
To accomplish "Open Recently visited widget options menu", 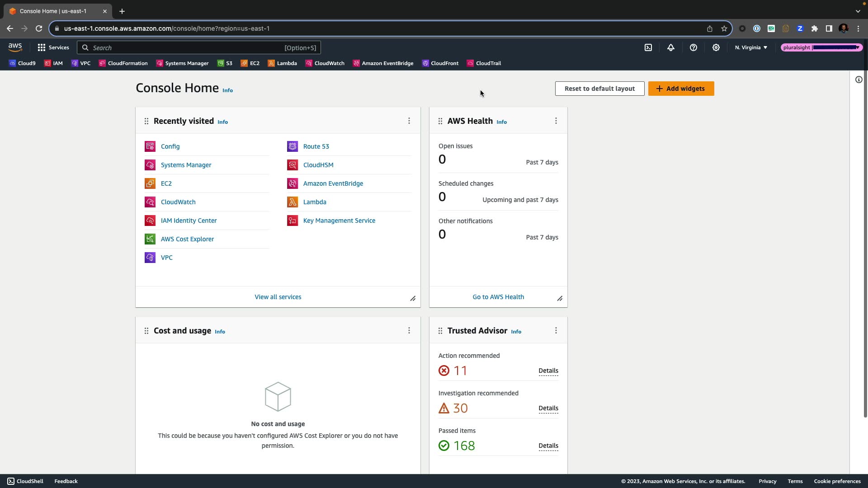I will coord(409,121).
